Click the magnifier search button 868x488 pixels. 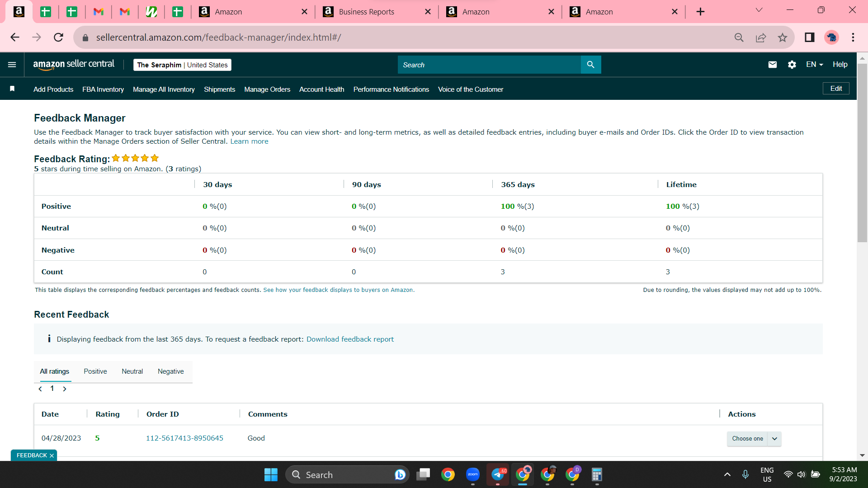point(591,65)
